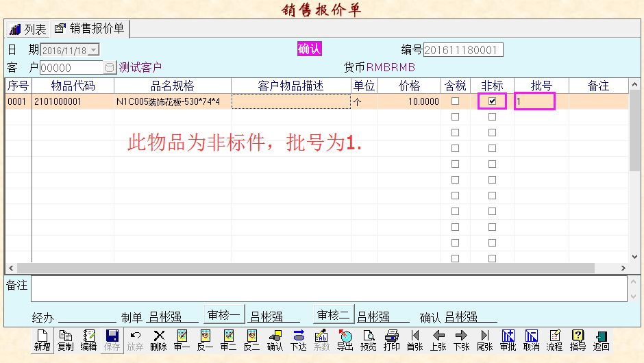Open the 流程 (workflow) toolbar icon
Image resolution: width=644 pixels, height=363 pixels.
[x=554, y=340]
